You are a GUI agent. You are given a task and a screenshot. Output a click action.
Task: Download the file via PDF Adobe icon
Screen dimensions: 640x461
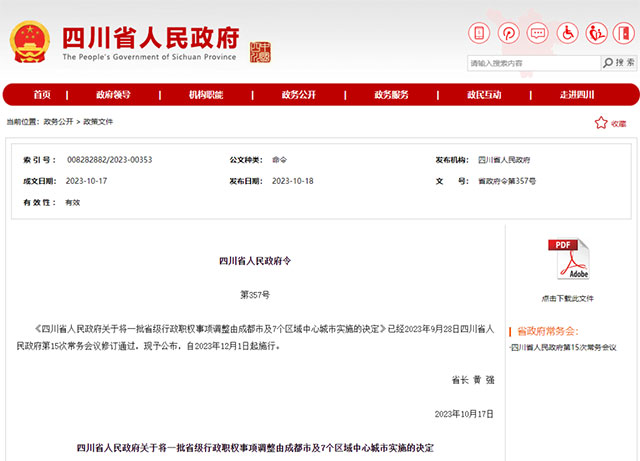coord(568,260)
